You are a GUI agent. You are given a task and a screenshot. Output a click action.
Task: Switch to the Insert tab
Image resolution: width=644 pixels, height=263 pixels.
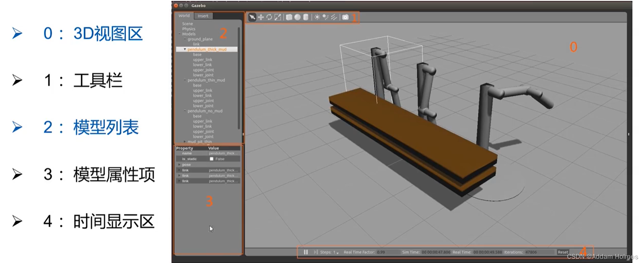tap(203, 16)
